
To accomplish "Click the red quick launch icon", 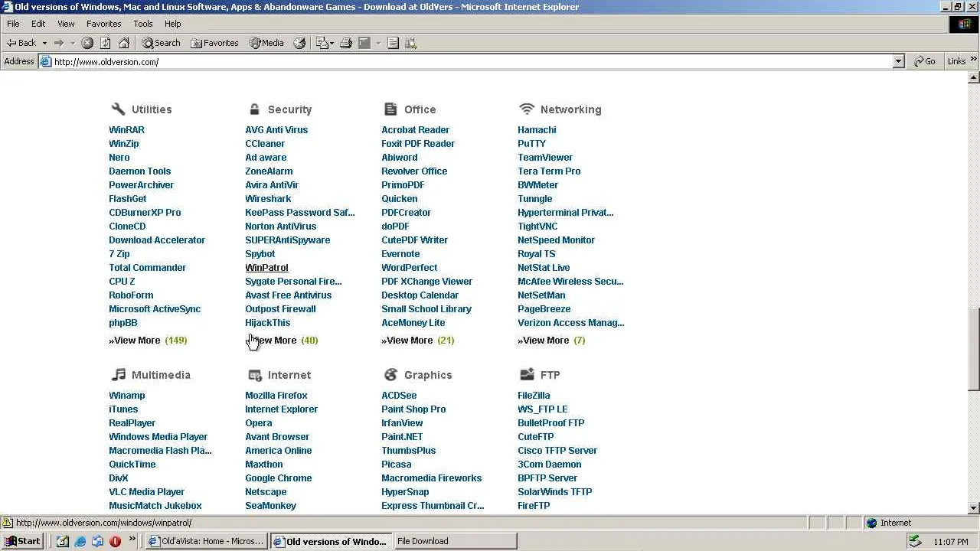I will coord(116,541).
